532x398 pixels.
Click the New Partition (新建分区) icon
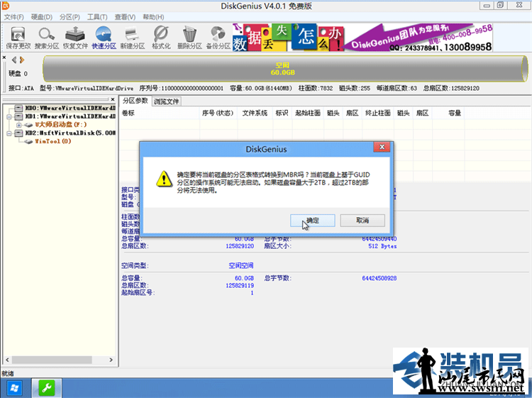pos(133,38)
